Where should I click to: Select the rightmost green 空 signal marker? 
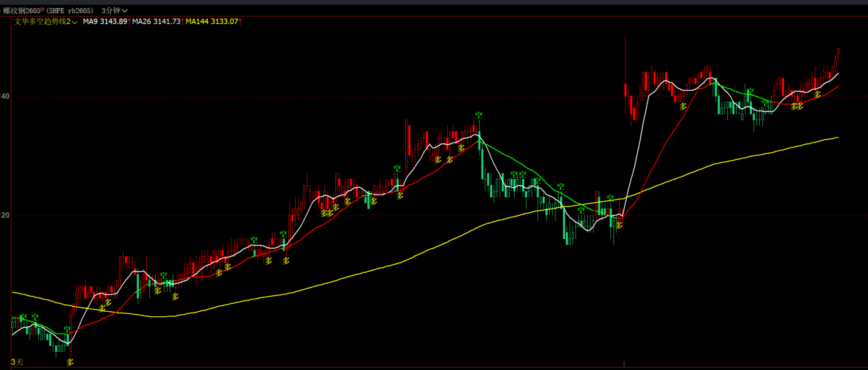(x=765, y=103)
